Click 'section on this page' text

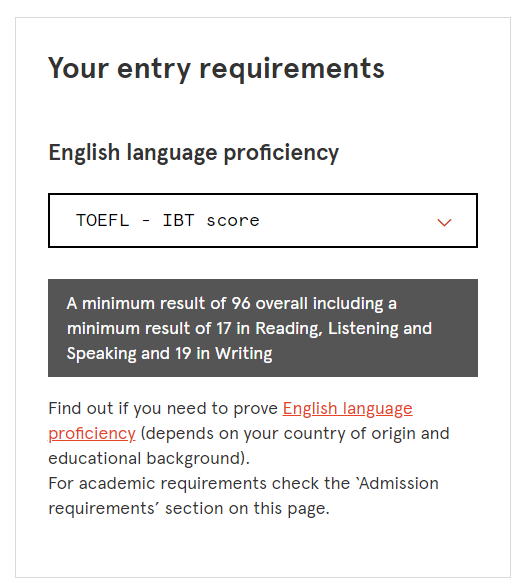pyautogui.click(x=246, y=509)
